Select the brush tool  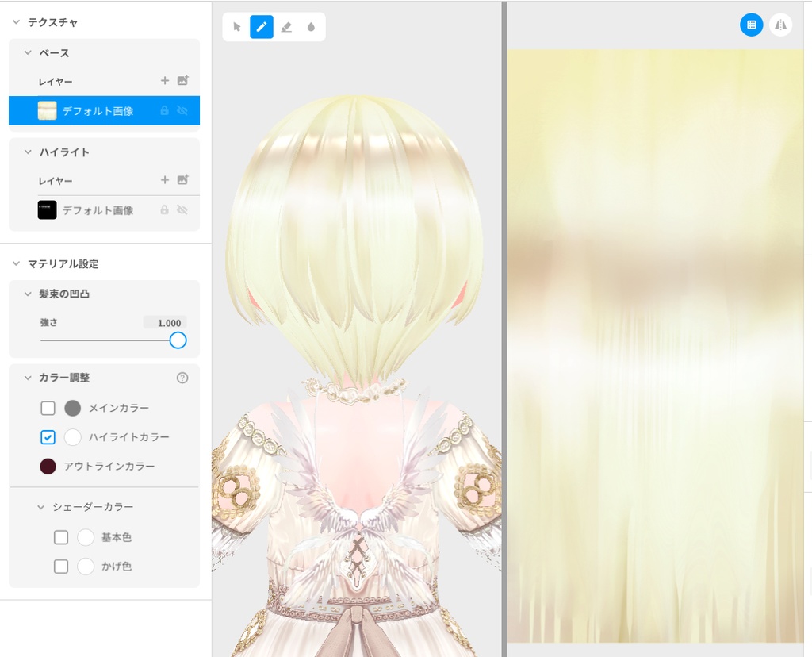(262, 26)
